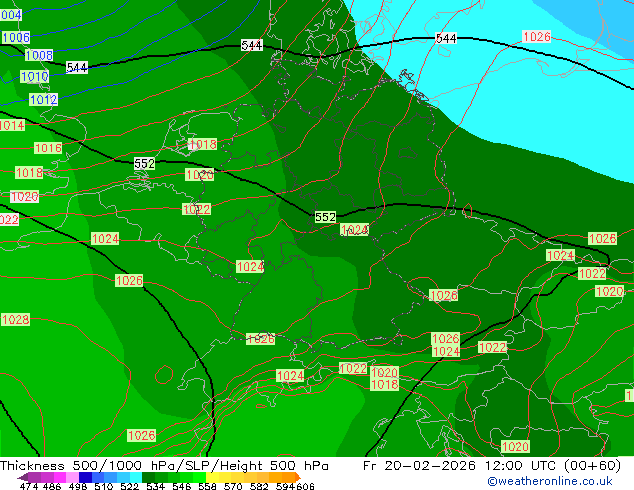Click legend value 498
This screenshot has width=634, height=490.
[x=78, y=486]
